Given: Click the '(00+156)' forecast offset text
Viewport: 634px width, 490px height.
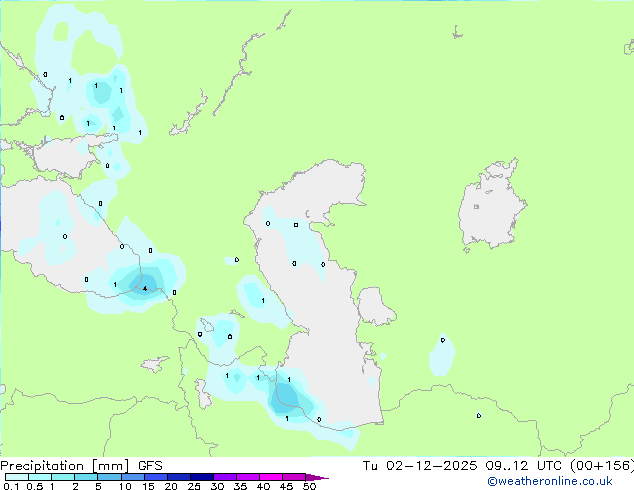Looking at the screenshot, I should 602,466.
